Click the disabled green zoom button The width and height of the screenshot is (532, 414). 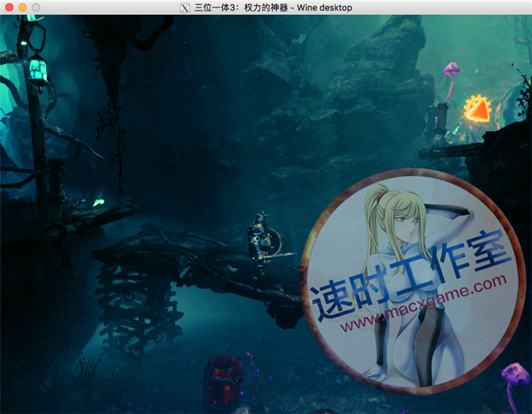tap(36, 8)
